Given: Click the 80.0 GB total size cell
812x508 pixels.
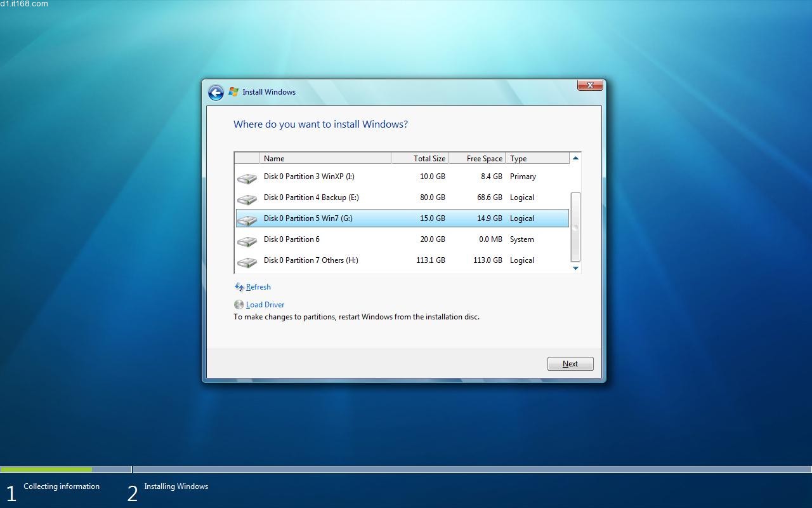Looking at the screenshot, I should point(433,197).
